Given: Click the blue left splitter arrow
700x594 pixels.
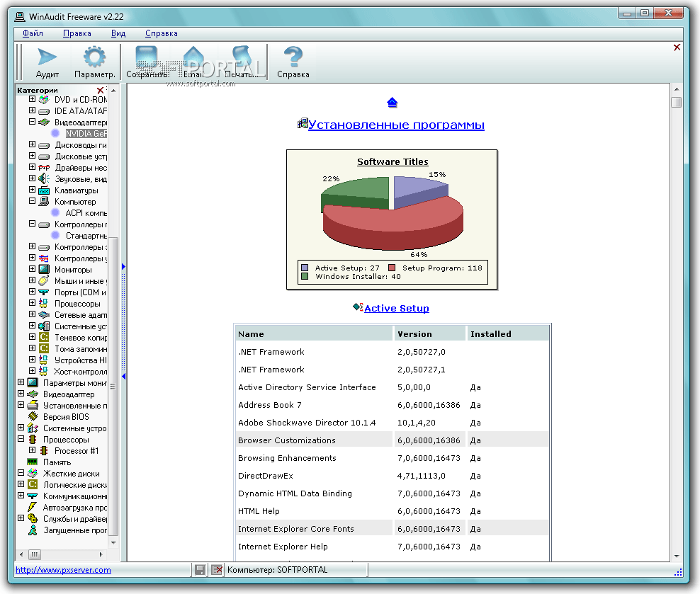Looking at the screenshot, I should click(x=124, y=377).
